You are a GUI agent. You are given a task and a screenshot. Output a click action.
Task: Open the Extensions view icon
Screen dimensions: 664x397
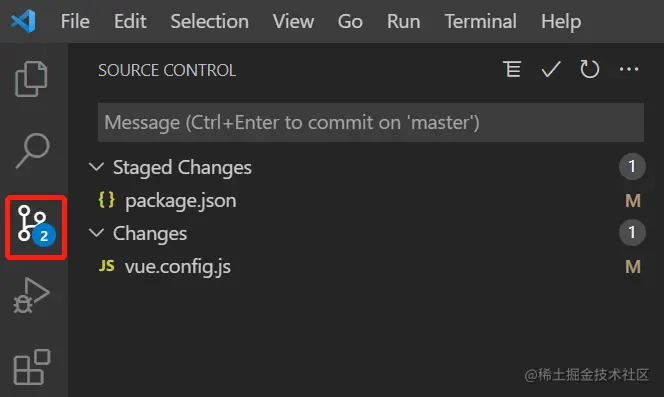coord(32,367)
